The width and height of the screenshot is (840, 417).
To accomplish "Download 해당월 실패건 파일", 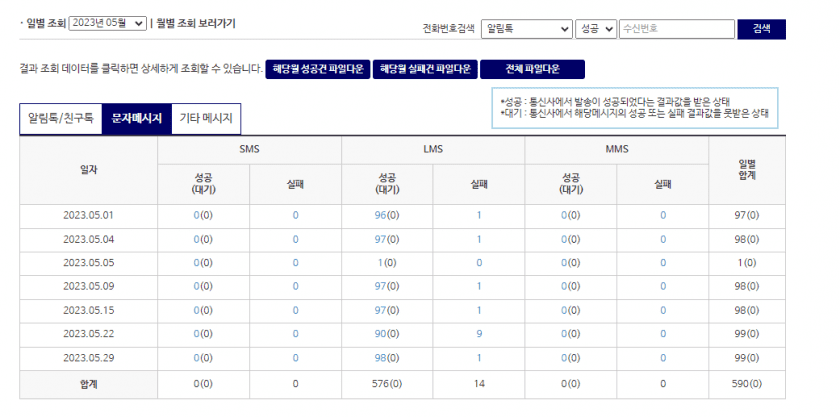I will pyautogui.click(x=424, y=69).
